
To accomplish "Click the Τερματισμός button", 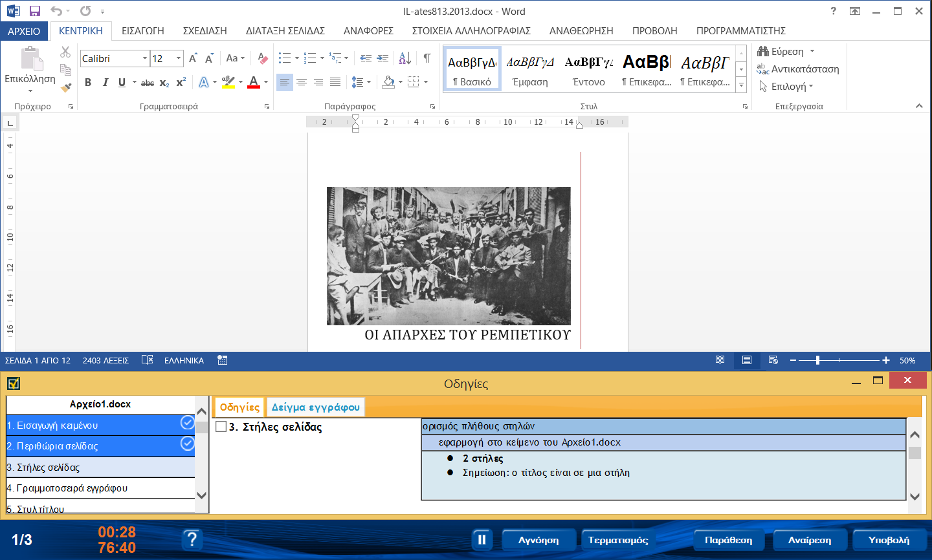I will pyautogui.click(x=618, y=540).
